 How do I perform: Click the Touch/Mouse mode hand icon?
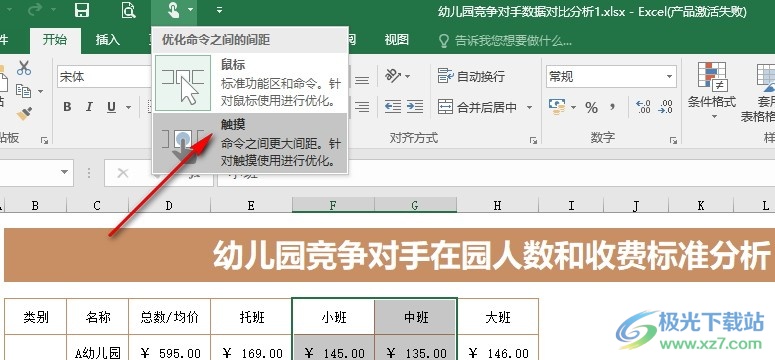click(173, 10)
